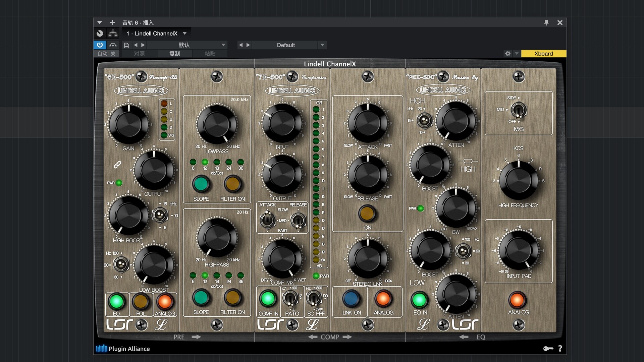Open settings gear icon
The image size is (644, 362).
point(508,54)
